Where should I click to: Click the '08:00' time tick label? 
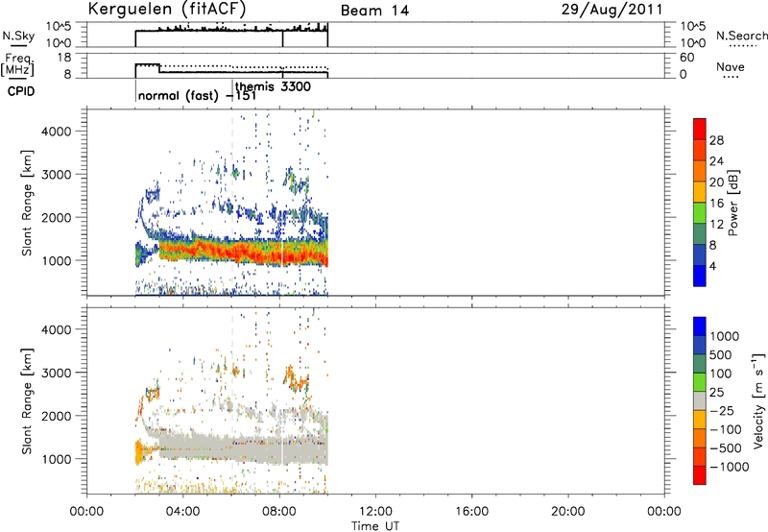point(279,512)
